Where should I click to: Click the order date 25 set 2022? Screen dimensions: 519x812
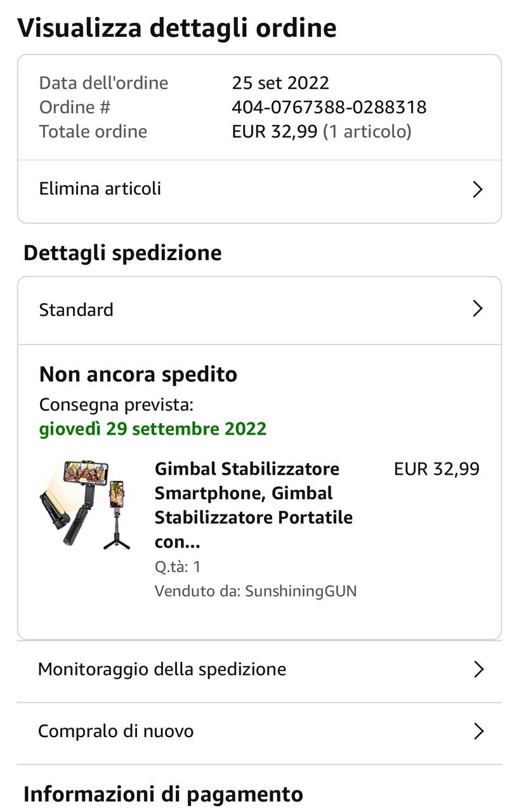280,83
